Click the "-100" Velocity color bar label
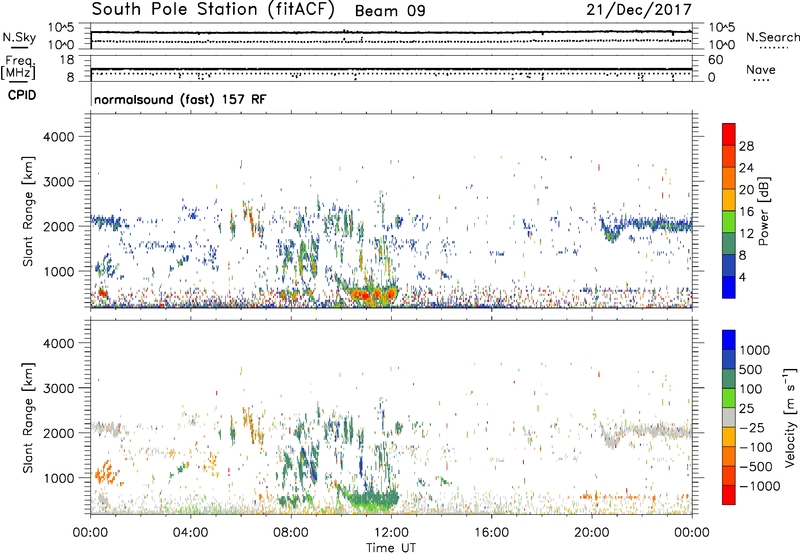Image resolution: width=800 pixels, height=554 pixels. click(755, 447)
